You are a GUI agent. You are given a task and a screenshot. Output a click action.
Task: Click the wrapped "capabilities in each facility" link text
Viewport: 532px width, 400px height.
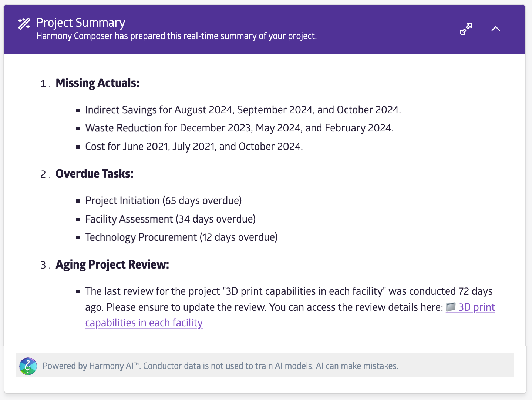click(x=144, y=323)
